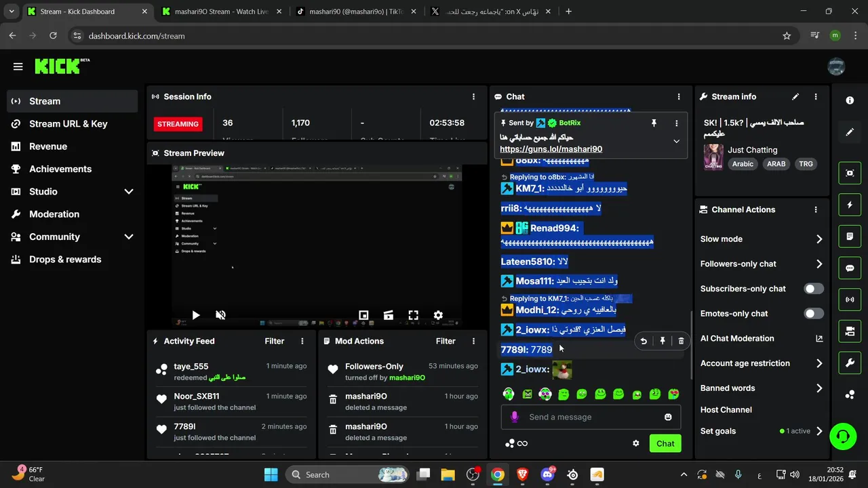The width and height of the screenshot is (868, 488).
Task: Open Activity Feed three-dot menu
Action: (302, 342)
